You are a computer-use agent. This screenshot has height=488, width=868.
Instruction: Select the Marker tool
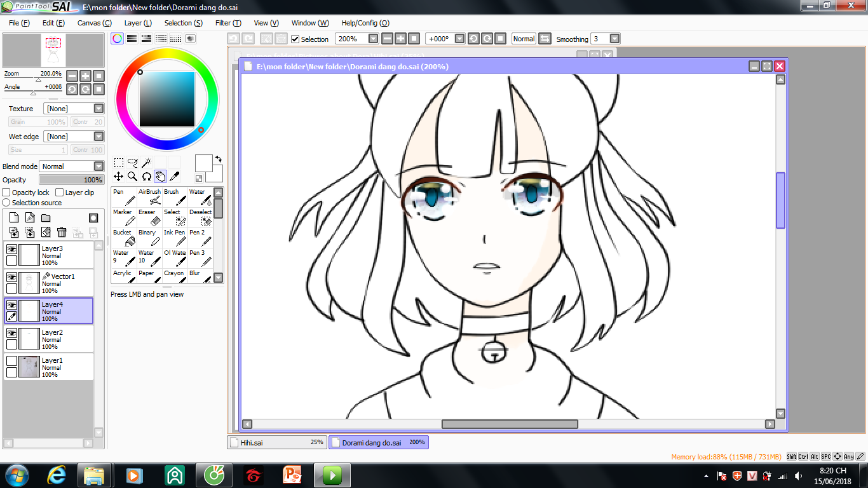point(124,218)
